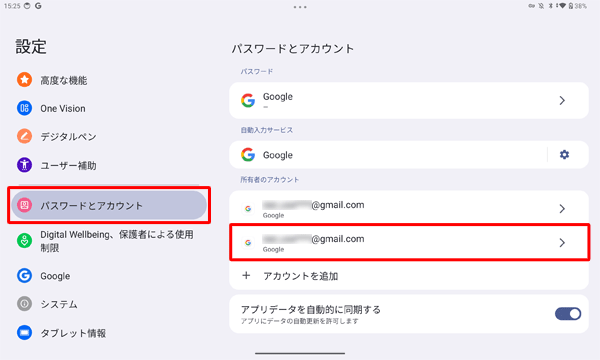Tap plus icon beside アカウントを追加
Screen dimensions: 600x360
[x=246, y=275]
